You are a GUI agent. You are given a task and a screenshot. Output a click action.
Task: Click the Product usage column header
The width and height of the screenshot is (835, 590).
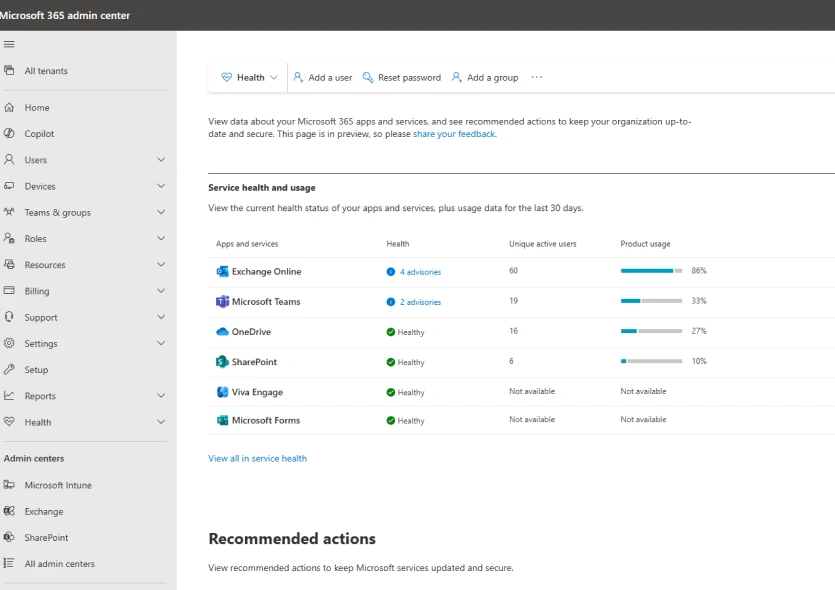point(645,244)
